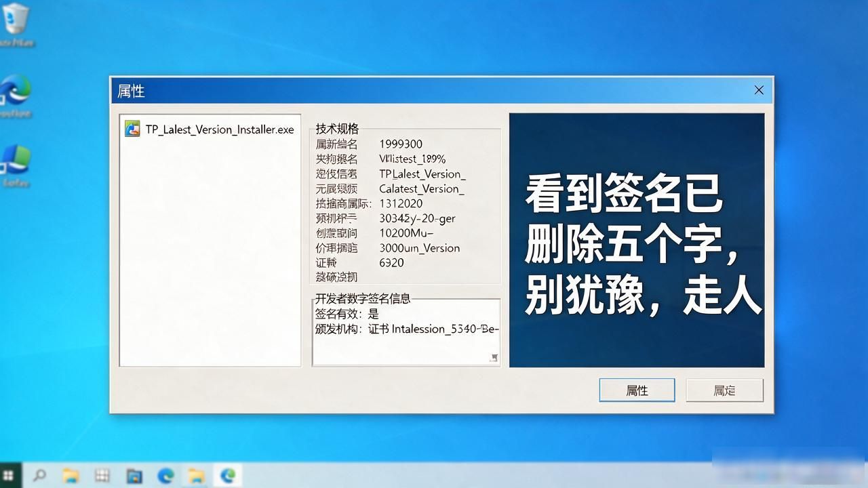This screenshot has width=868, height=488.
Task: Select the TP_Lalest_Version_Installer.exe file icon
Action: click(132, 129)
